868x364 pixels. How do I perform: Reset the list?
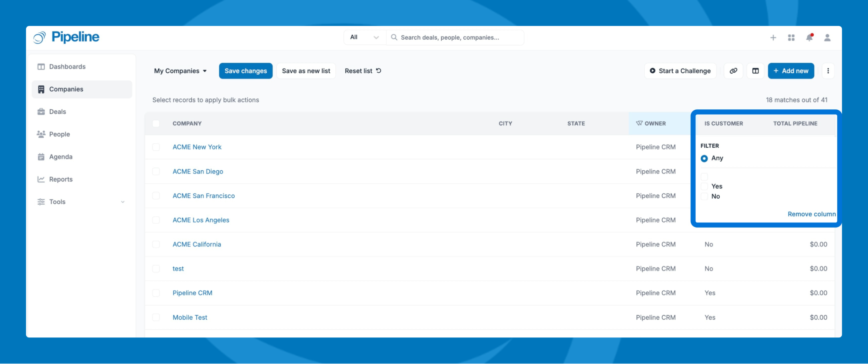pos(363,71)
